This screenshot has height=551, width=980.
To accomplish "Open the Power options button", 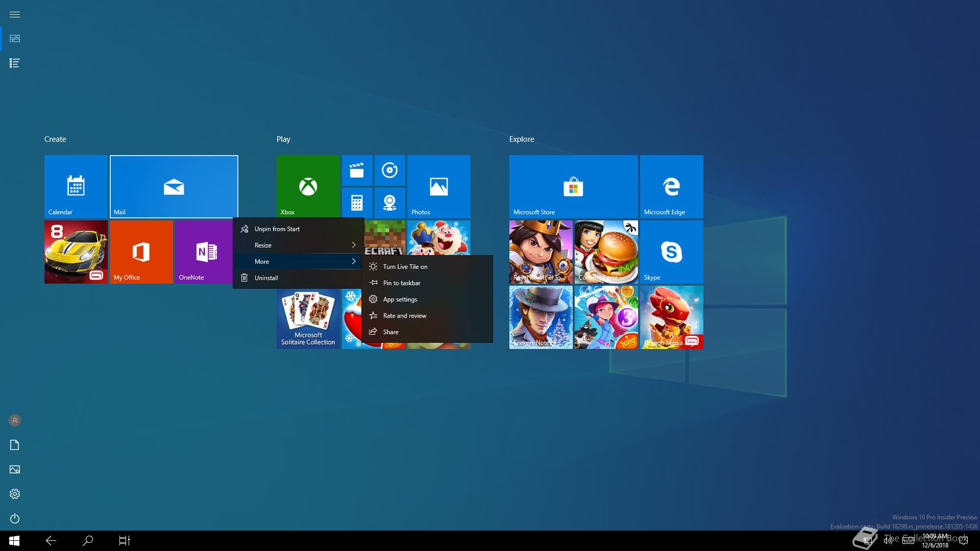I will [15, 518].
